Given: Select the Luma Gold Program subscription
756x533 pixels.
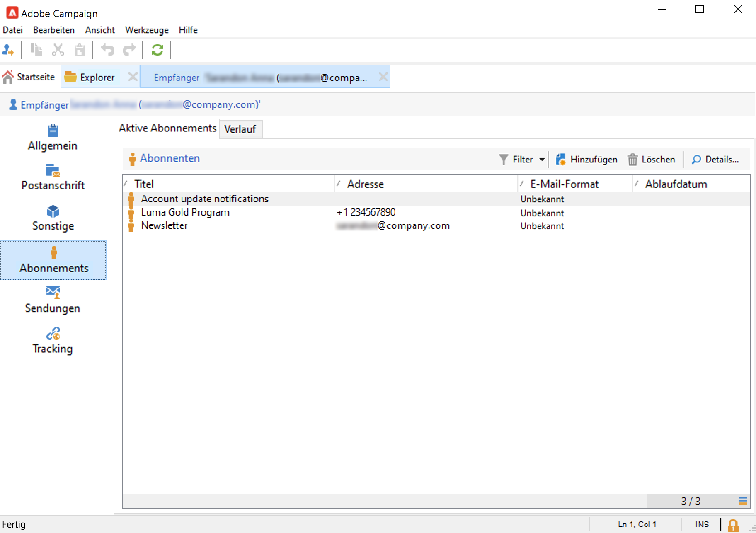Looking at the screenshot, I should click(x=436, y=213).
